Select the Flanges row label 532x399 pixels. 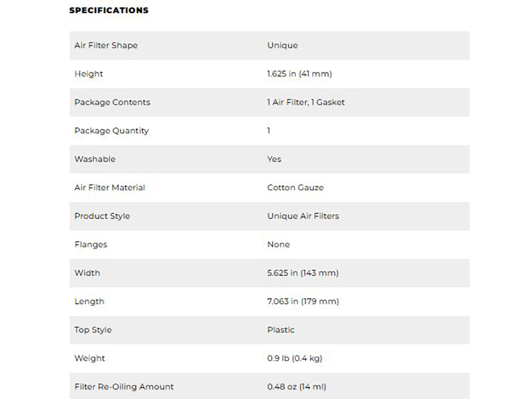(x=90, y=245)
